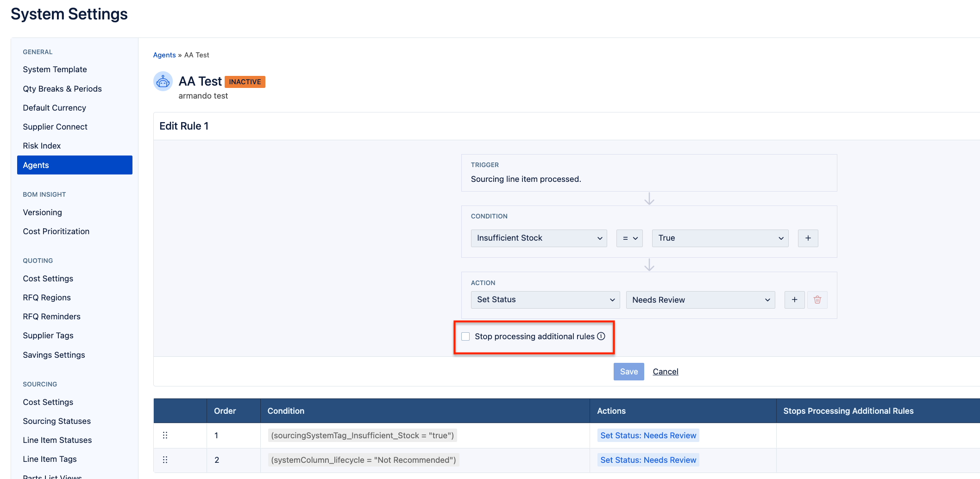Open the Insufficient Stock condition dropdown
The image size is (980, 479).
[539, 238]
